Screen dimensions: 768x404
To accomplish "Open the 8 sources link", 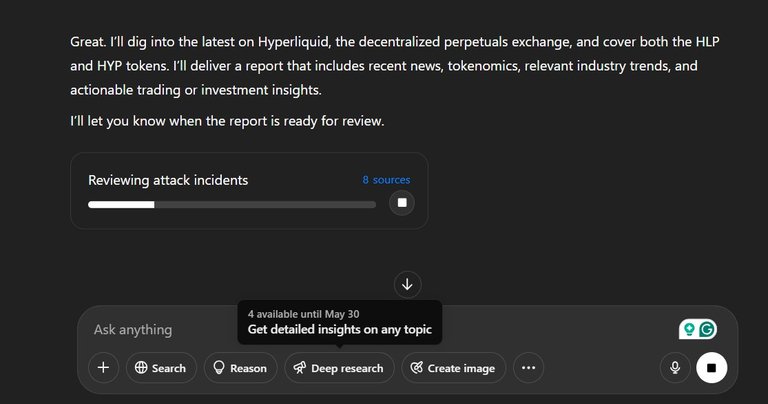I will point(386,180).
